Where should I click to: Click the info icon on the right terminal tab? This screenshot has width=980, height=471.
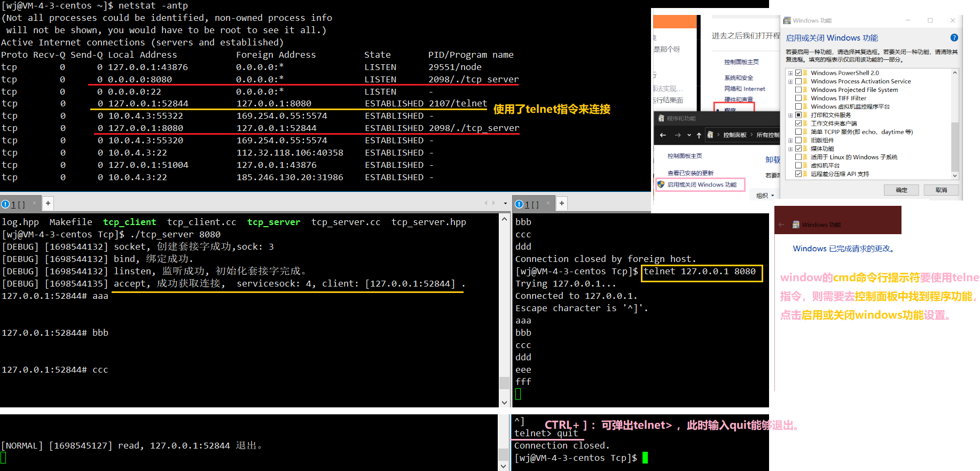pos(519,204)
